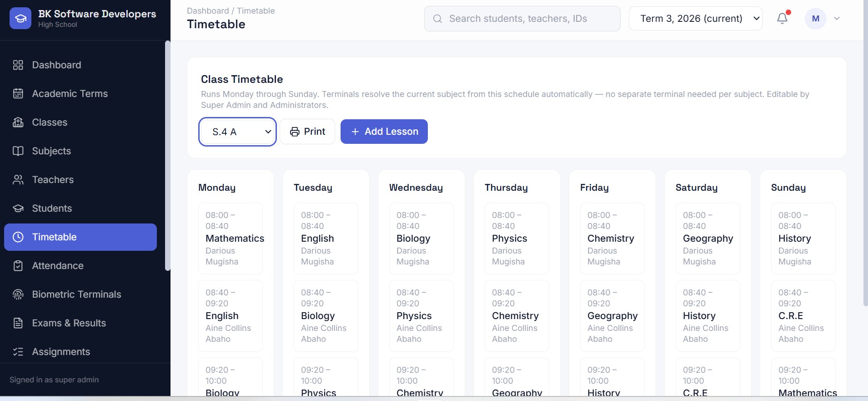Open Tuesday 08:00 English lesson card
868x401 pixels.
(326, 239)
